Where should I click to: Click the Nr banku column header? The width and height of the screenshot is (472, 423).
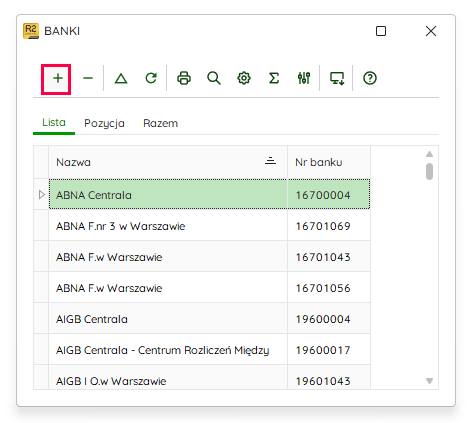(329, 162)
